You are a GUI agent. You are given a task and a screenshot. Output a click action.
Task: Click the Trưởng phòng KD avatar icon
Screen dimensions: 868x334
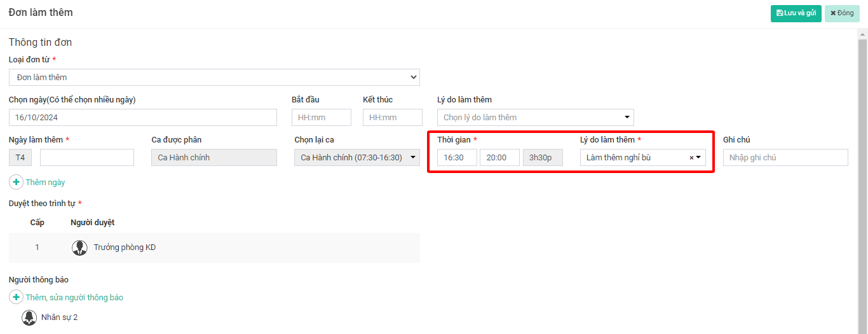[x=79, y=247]
